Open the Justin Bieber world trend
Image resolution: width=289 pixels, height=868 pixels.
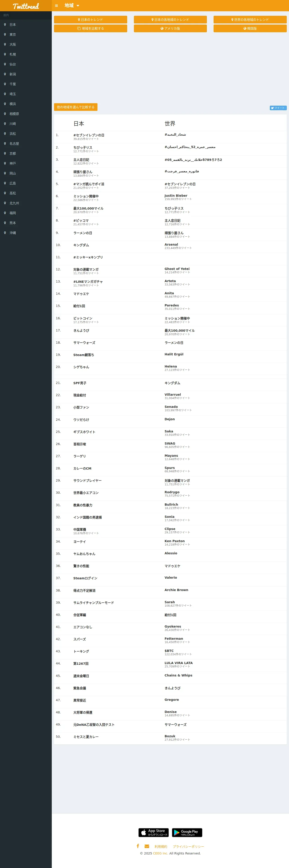[x=176, y=195]
